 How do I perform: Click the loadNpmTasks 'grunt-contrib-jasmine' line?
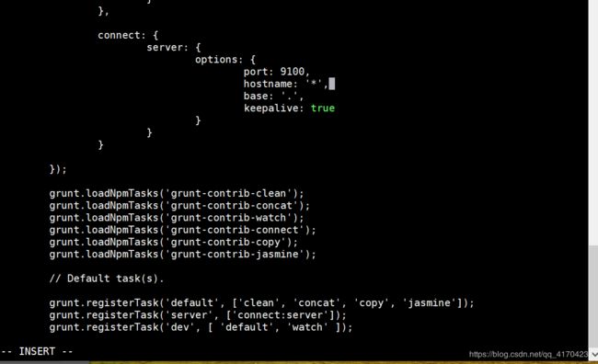pos(183,255)
